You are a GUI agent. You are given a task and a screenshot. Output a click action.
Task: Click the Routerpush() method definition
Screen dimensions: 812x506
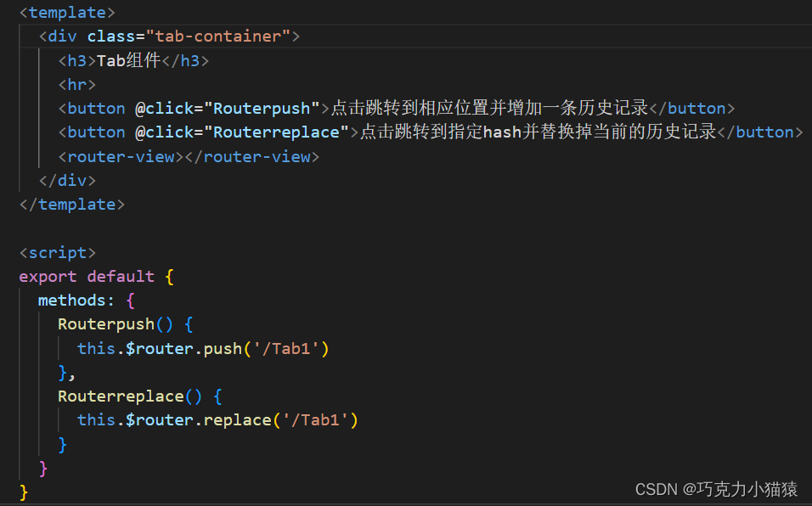coord(126,324)
